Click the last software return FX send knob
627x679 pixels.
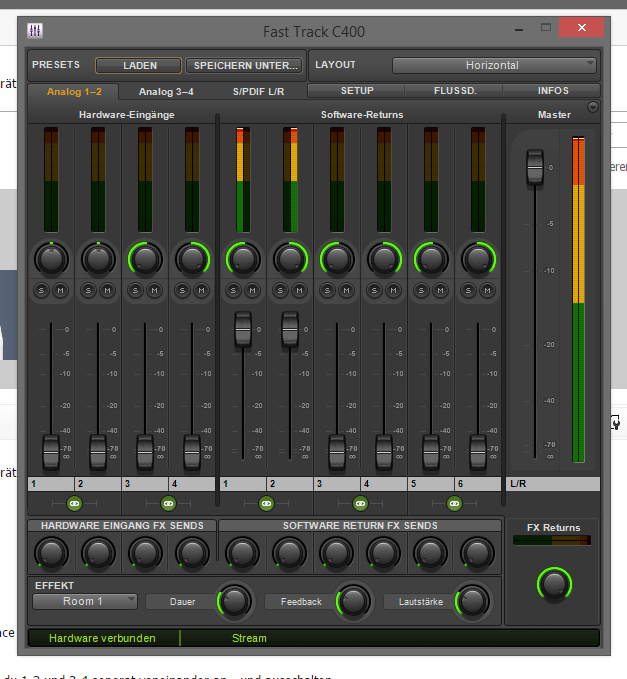(477, 551)
